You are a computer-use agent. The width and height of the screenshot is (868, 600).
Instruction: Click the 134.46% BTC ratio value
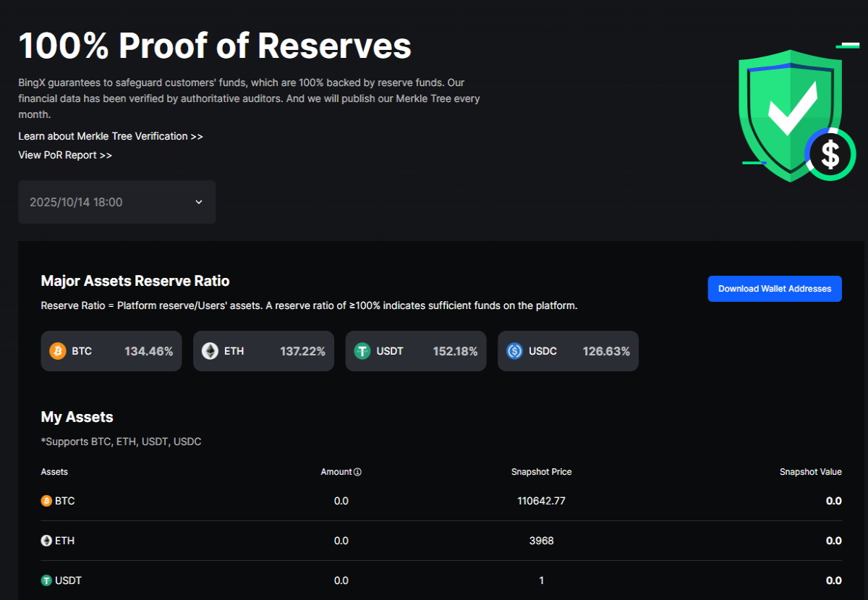(x=149, y=351)
